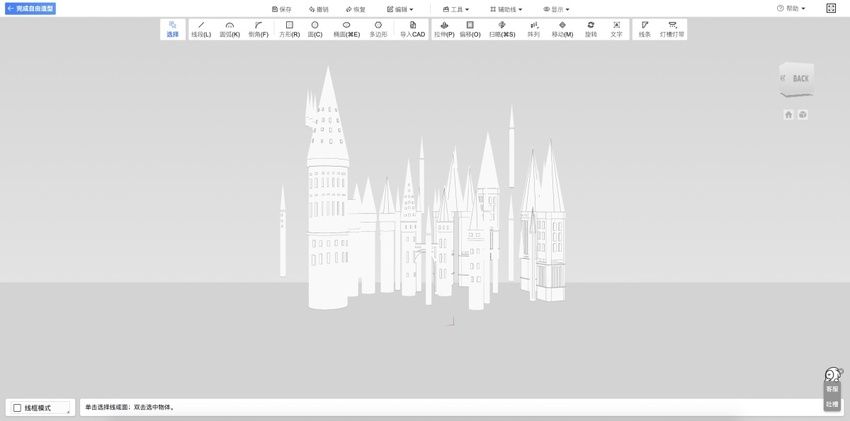Activate the 拉伸(P) extrude tool
This screenshot has width=850, height=421.
(x=444, y=29)
